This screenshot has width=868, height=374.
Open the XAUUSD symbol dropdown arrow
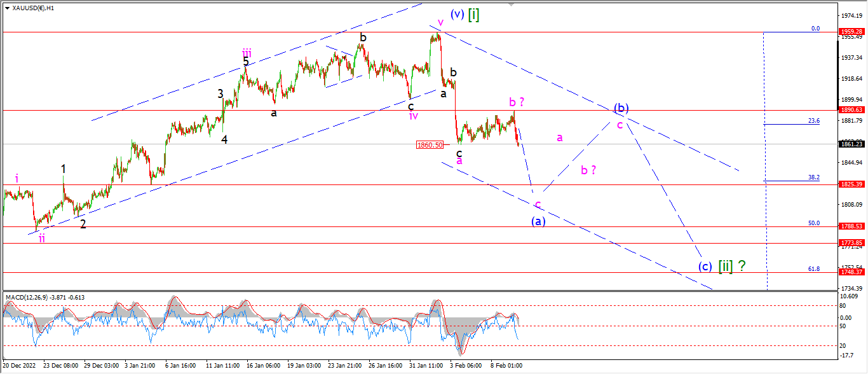tap(8, 8)
